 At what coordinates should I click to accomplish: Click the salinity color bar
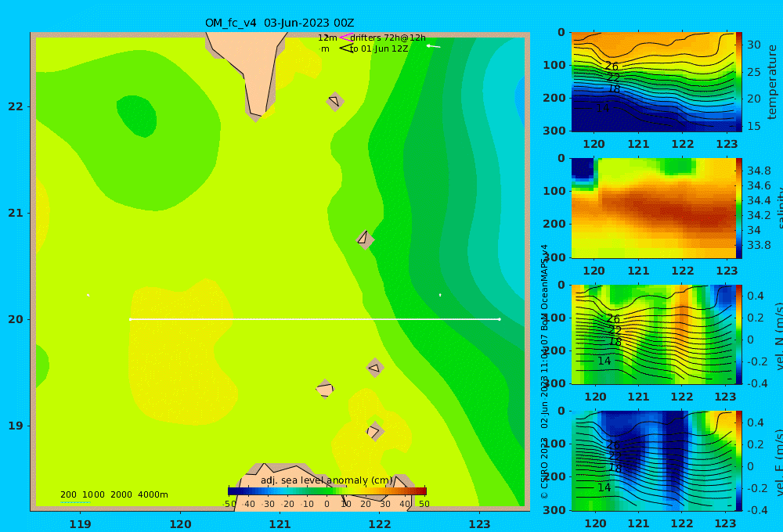pyautogui.click(x=738, y=208)
